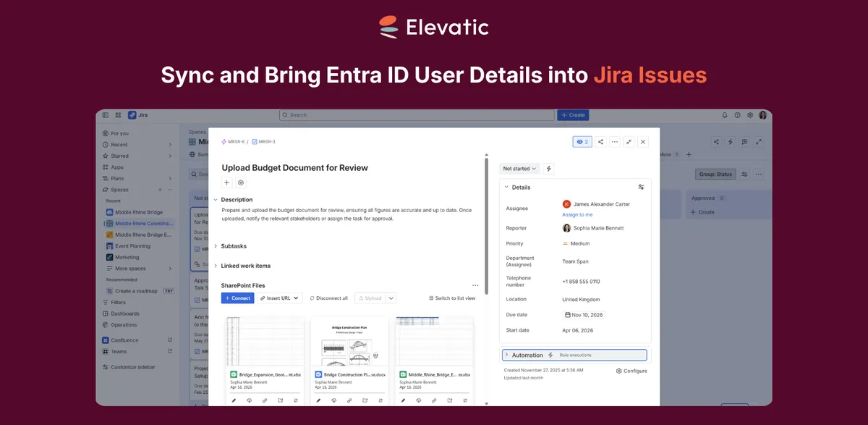Expand the Subtasks section
The height and width of the screenshot is (425, 868).
(x=216, y=246)
